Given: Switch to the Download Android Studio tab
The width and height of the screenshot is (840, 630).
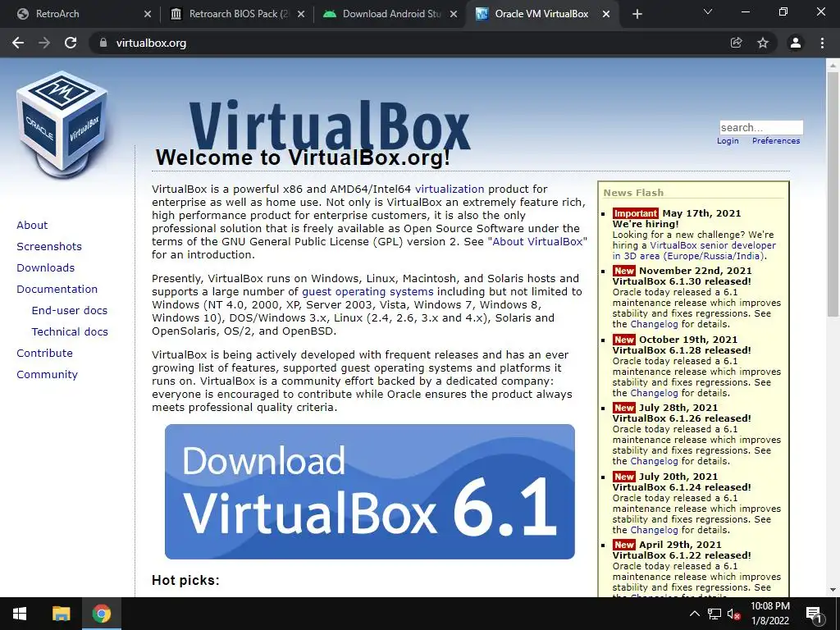Looking at the screenshot, I should [386, 14].
